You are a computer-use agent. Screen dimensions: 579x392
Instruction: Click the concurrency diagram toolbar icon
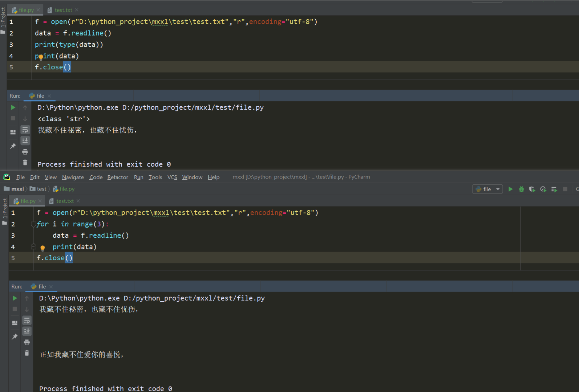tap(554, 189)
